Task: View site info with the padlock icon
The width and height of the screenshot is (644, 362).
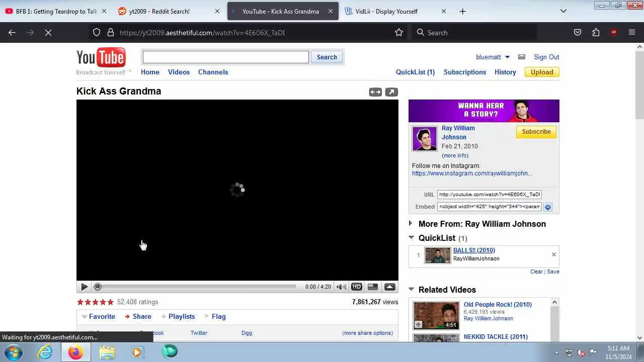Action: tap(111, 33)
